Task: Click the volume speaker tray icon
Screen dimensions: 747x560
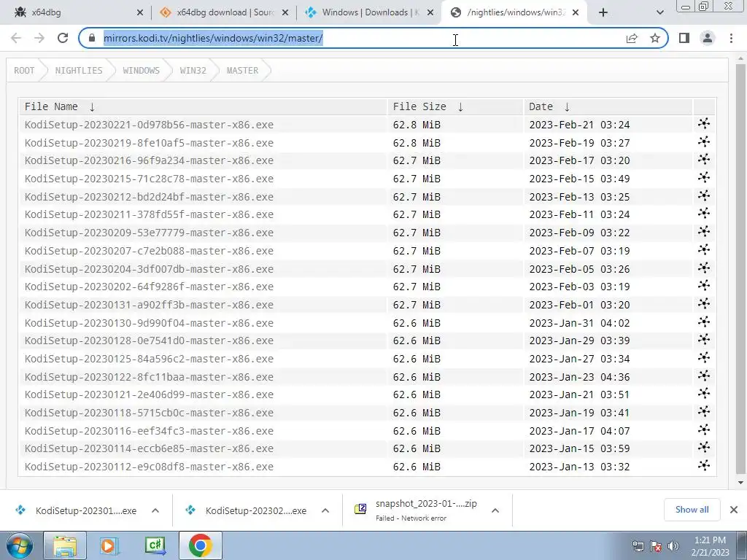Action: click(x=673, y=546)
